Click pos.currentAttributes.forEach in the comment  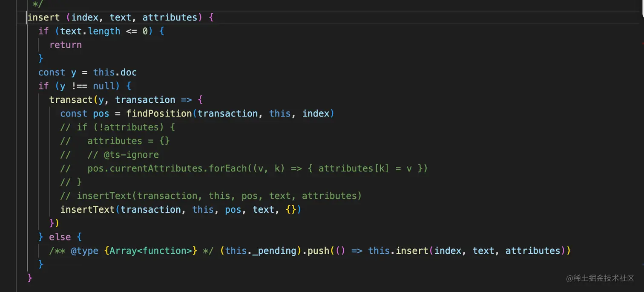click(x=167, y=168)
